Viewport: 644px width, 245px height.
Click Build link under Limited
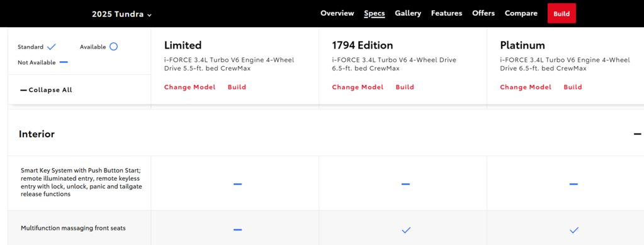[237, 87]
